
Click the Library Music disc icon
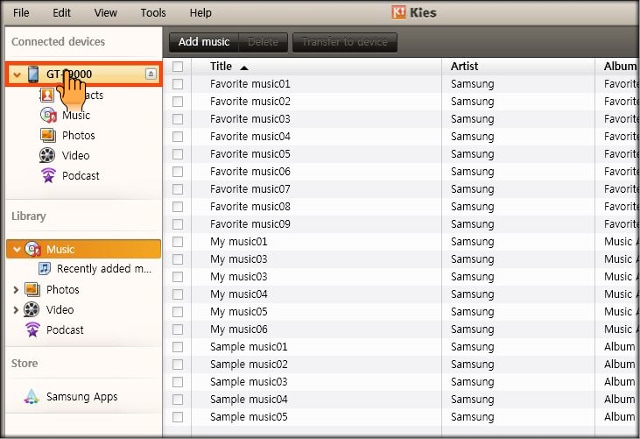[x=33, y=249]
